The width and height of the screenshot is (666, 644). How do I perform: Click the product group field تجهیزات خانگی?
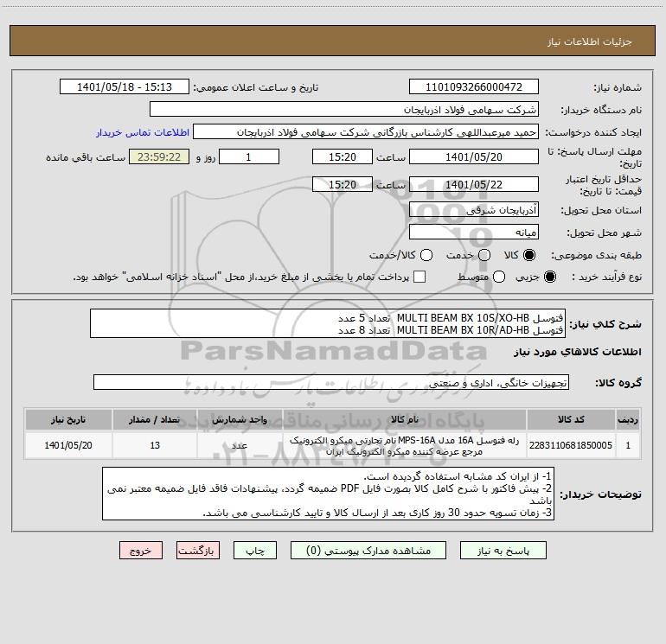331,382
